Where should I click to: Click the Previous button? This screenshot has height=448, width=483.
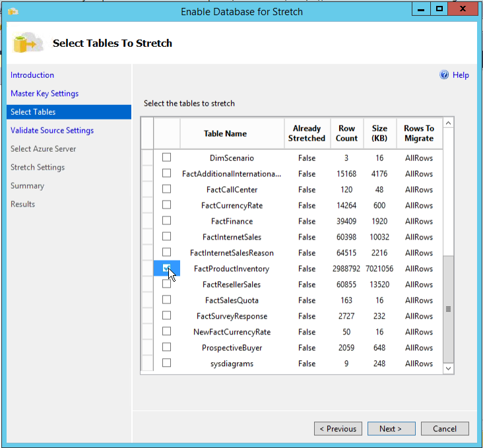(338, 429)
